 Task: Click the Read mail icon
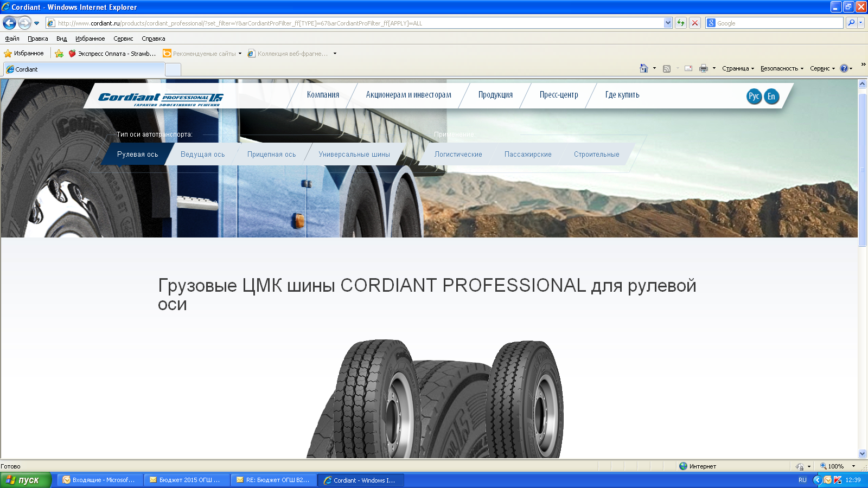[688, 68]
